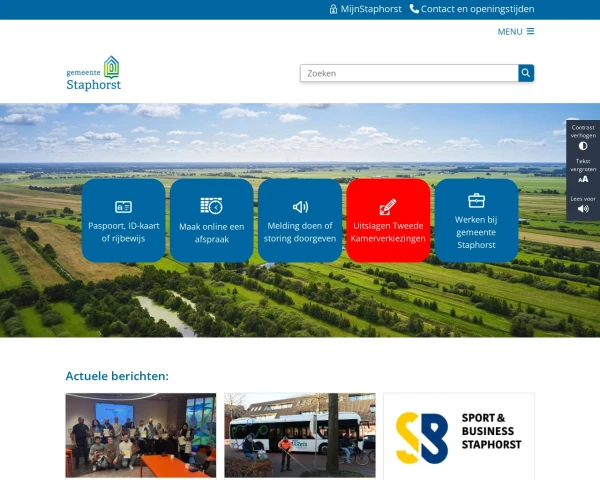600x480 pixels.
Task: Open Contact en openingstijden link
Action: point(472,9)
